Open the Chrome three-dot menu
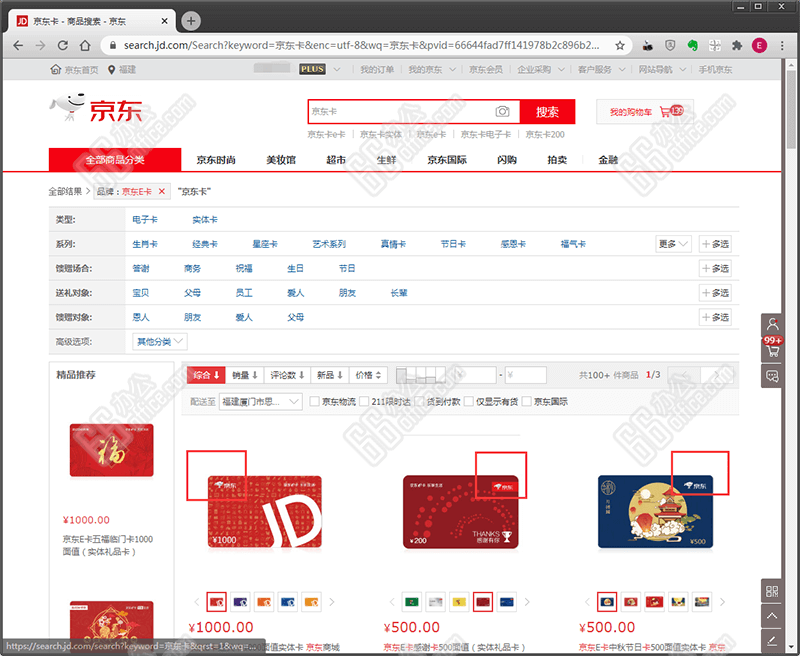800x656 pixels. (x=782, y=45)
